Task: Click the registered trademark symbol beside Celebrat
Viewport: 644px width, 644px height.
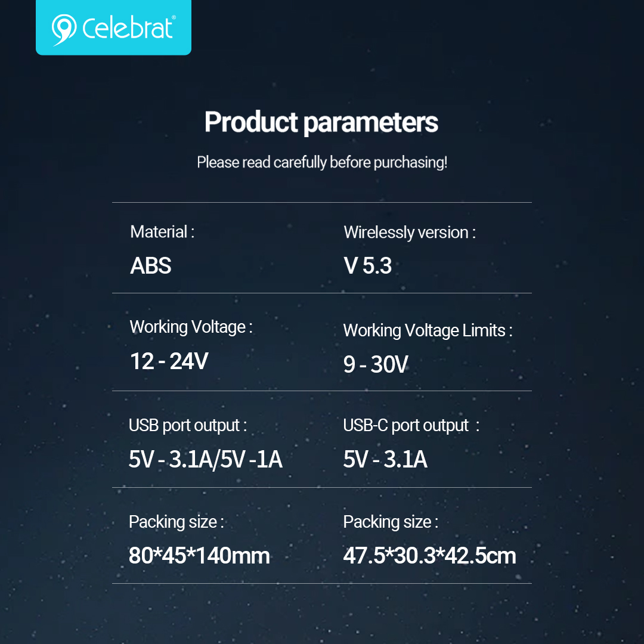Action: click(174, 18)
